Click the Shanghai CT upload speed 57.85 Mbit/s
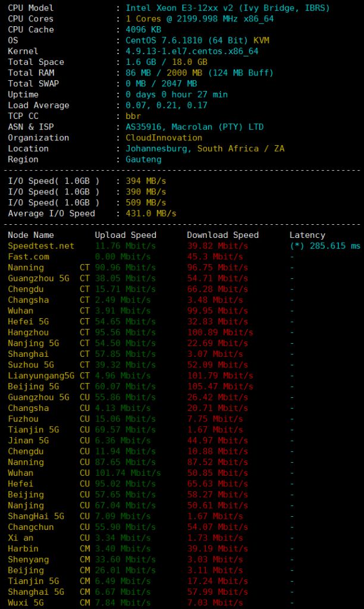Viewport: 364px width, 609px height. pyautogui.click(x=125, y=354)
